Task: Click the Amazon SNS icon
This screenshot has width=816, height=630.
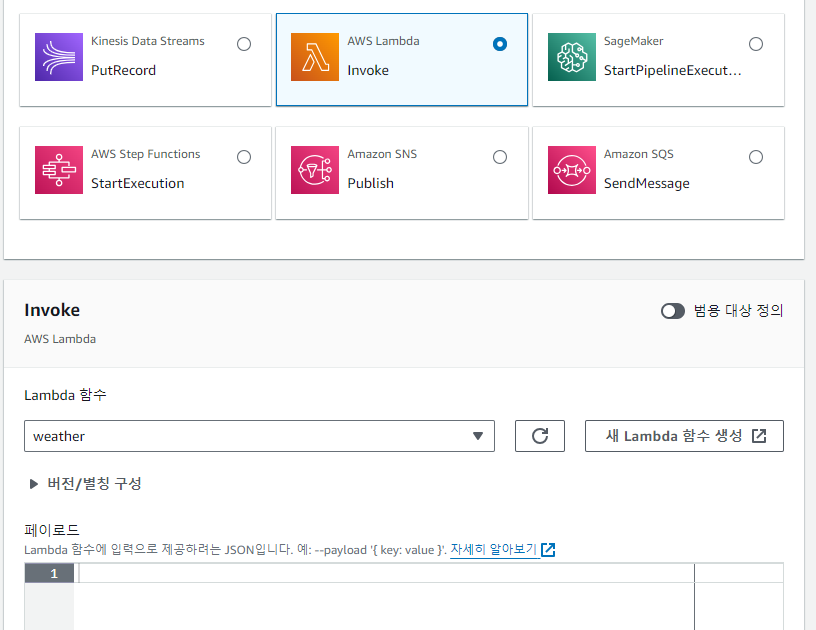Action: [315, 170]
